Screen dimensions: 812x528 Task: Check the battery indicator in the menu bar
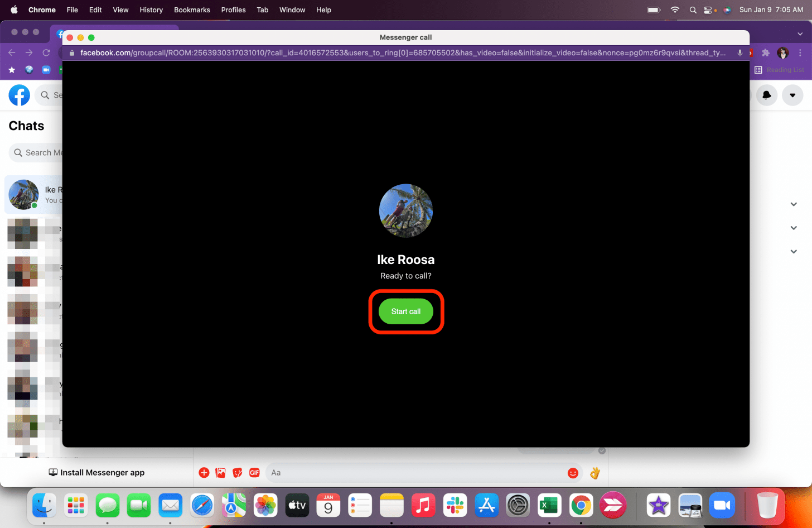click(x=653, y=9)
